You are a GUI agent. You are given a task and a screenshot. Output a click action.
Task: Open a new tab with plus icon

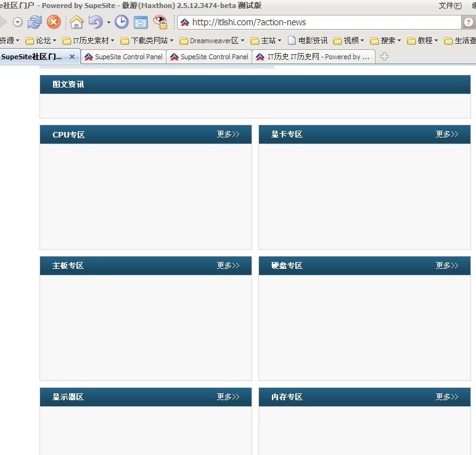tap(384, 57)
